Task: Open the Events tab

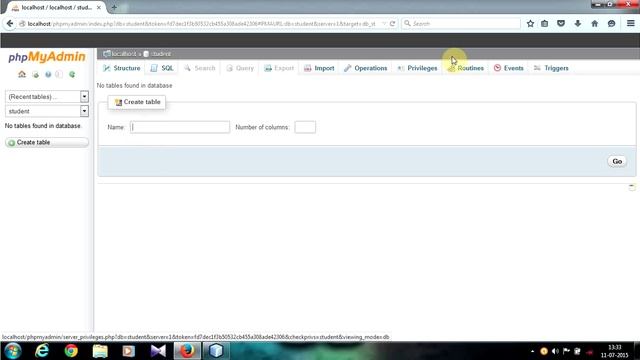Action: pos(509,68)
